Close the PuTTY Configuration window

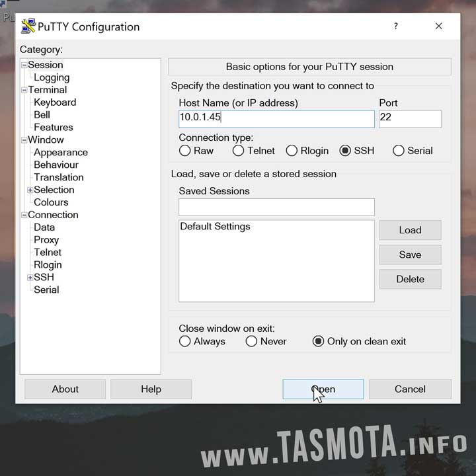click(438, 26)
